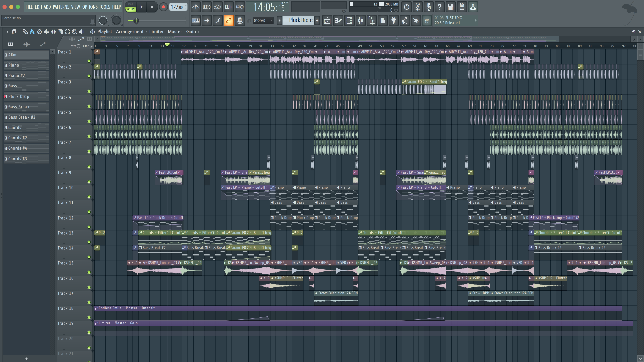Select the Bass Break pattern in the picker
The width and height of the screenshot is (644, 362).
(x=26, y=107)
